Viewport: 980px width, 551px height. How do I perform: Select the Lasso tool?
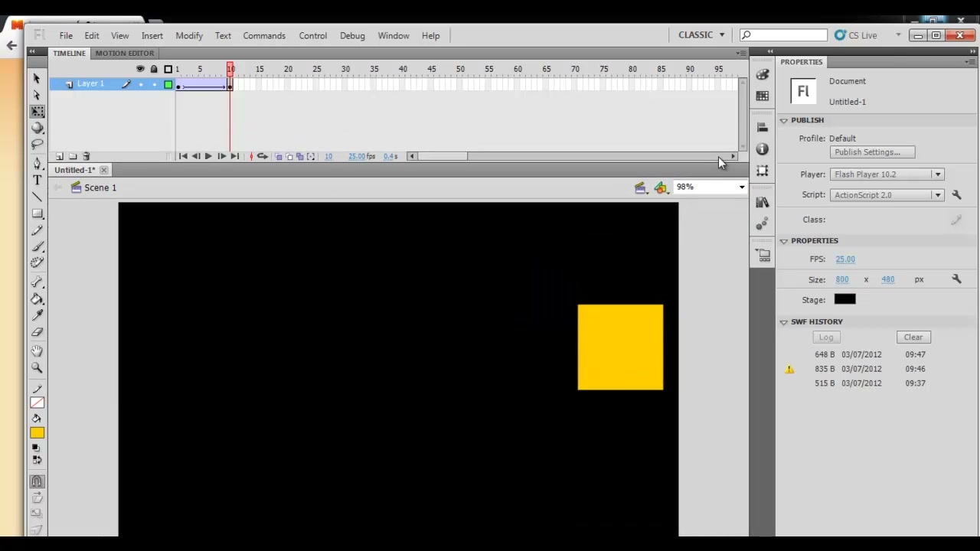click(x=37, y=145)
